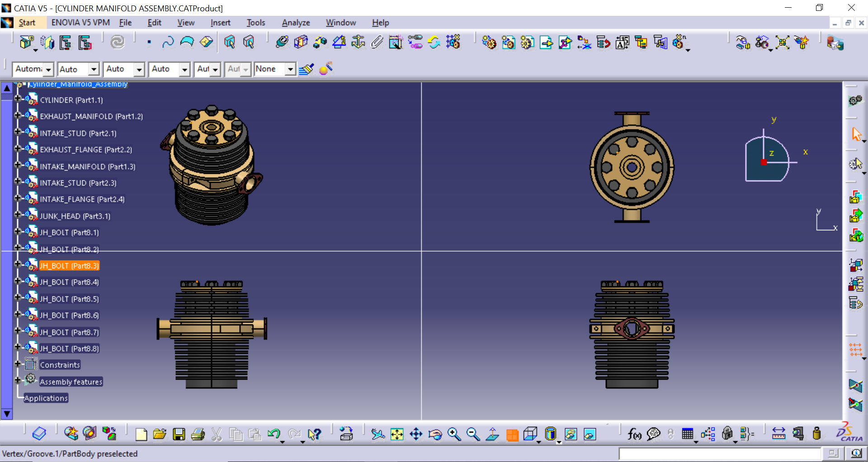
Task: Click the New document icon
Action: coord(141,434)
